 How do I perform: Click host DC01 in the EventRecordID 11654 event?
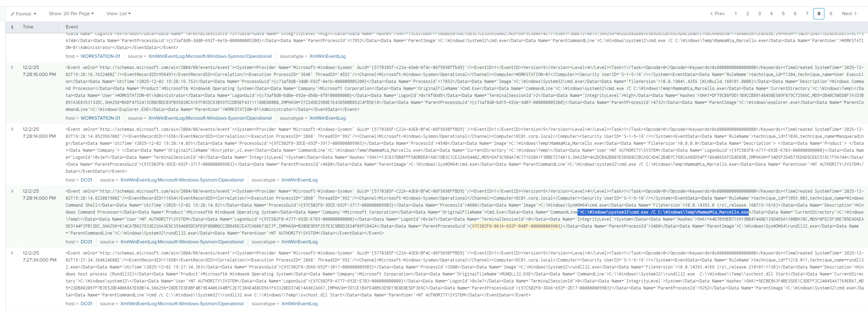(x=86, y=242)
